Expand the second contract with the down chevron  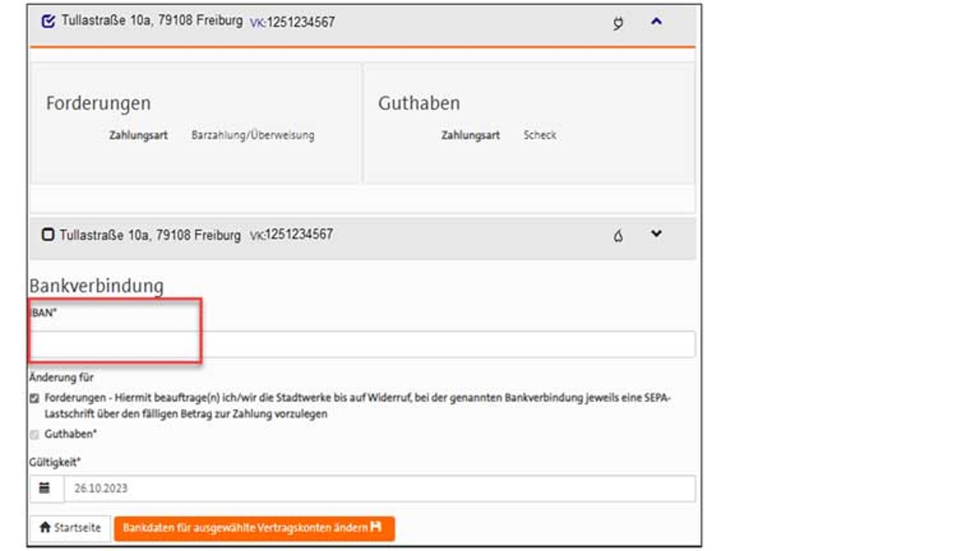(655, 234)
